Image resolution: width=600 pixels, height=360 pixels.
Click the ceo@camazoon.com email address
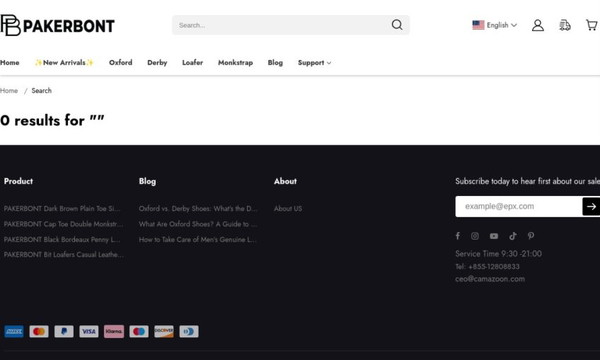click(x=490, y=279)
